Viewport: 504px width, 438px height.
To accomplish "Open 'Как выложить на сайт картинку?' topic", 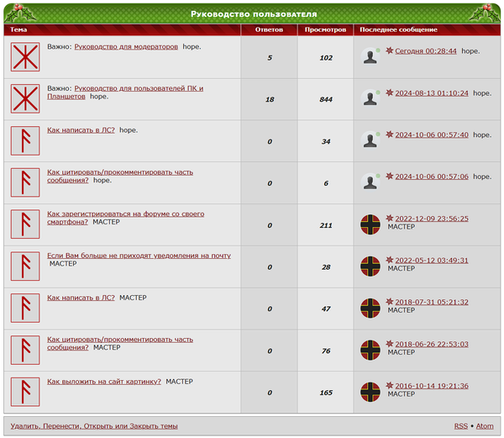I will click(104, 381).
